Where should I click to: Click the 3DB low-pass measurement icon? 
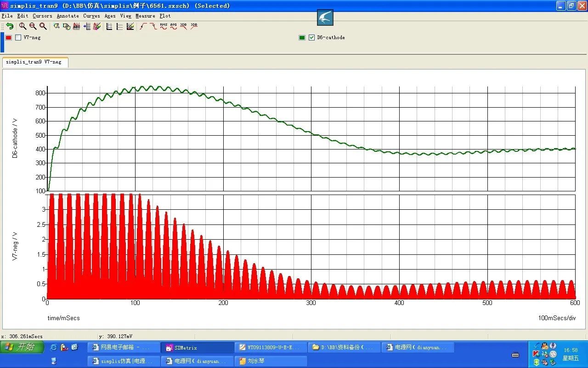184,27
